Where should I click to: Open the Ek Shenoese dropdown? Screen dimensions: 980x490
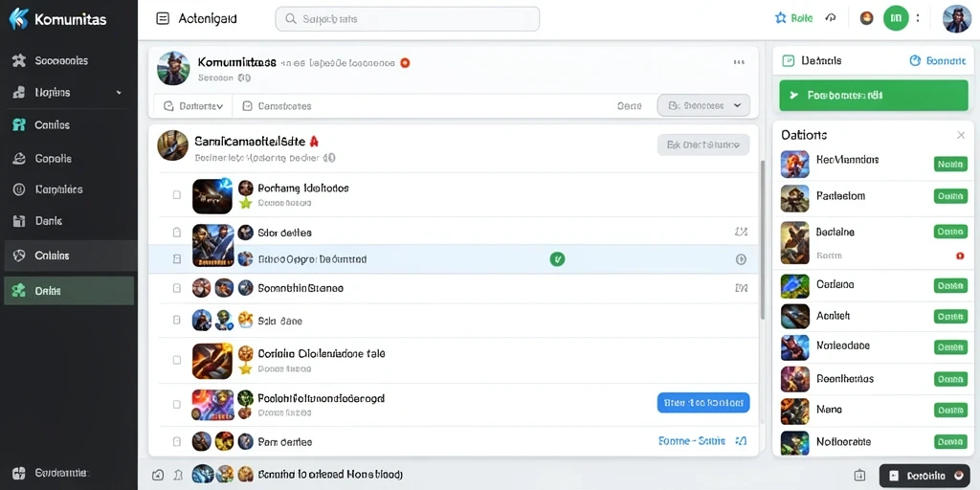703,105
